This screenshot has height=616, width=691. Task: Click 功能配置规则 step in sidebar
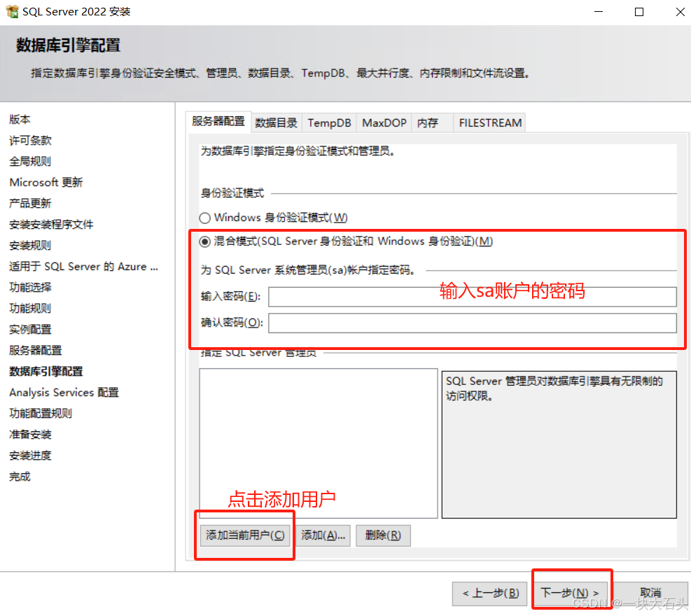click(41, 413)
